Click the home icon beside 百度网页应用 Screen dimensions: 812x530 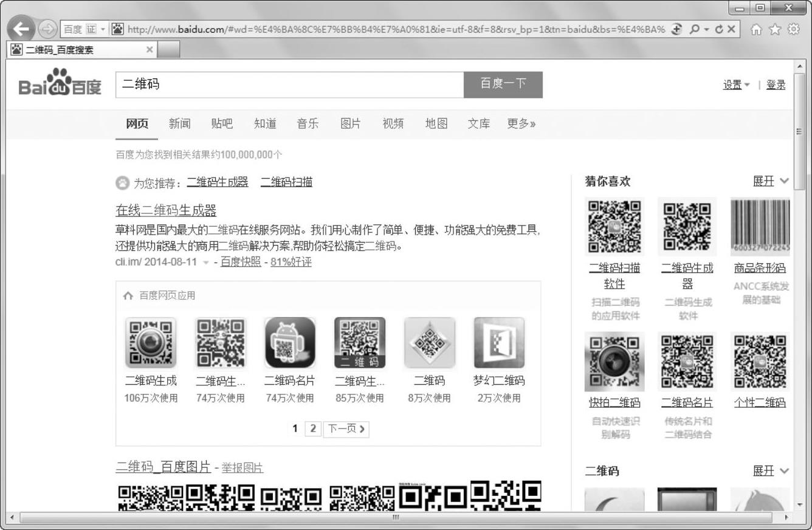[x=128, y=296]
